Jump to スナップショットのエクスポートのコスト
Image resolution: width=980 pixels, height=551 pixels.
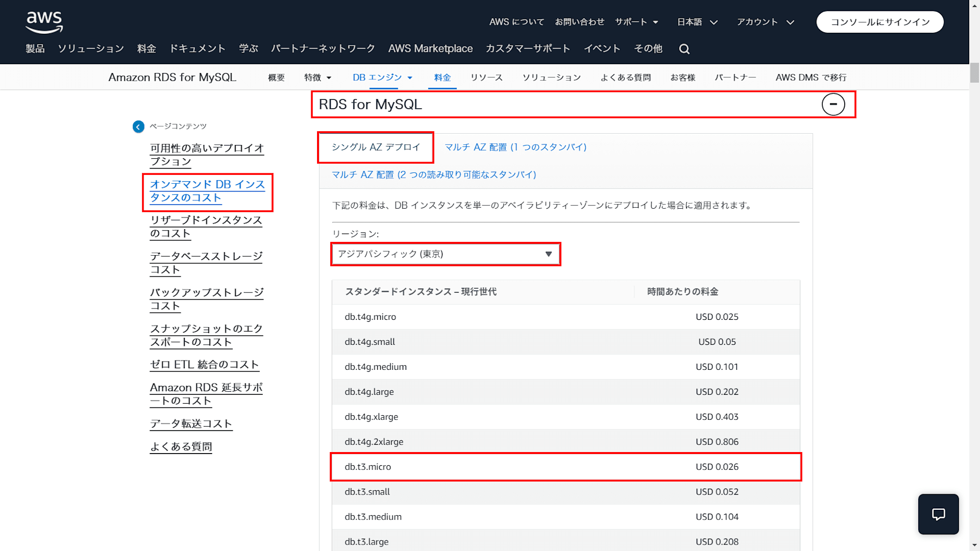[206, 335]
